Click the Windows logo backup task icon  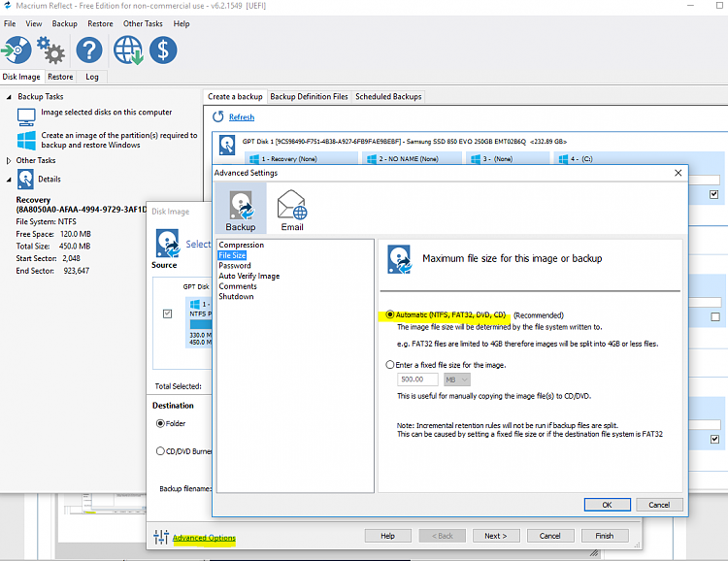(x=26, y=140)
